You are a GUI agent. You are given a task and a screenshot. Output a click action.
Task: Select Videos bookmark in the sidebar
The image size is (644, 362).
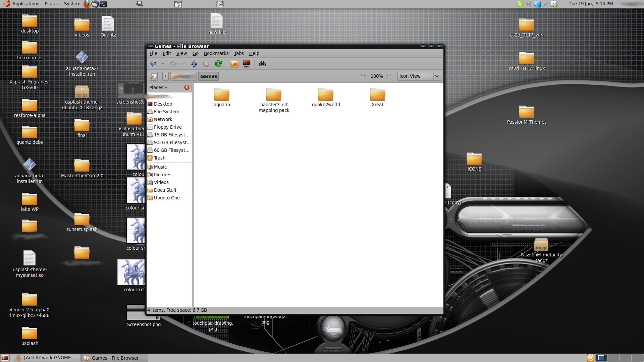coord(169,182)
